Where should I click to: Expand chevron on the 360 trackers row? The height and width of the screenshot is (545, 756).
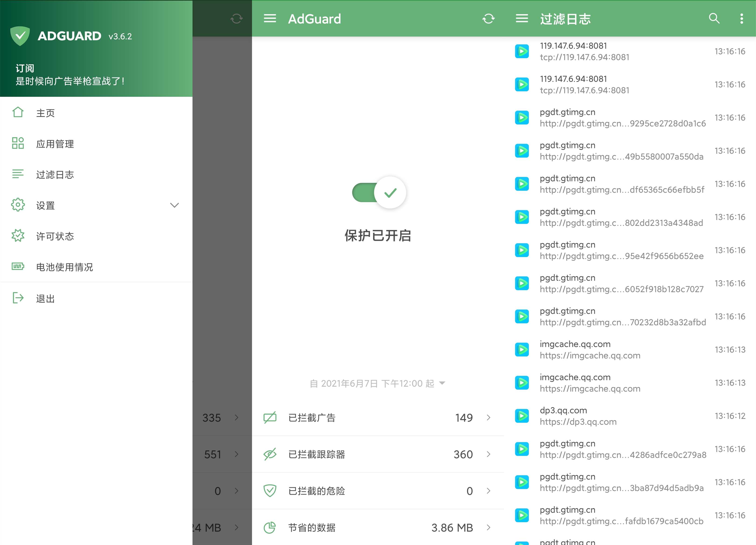488,454
